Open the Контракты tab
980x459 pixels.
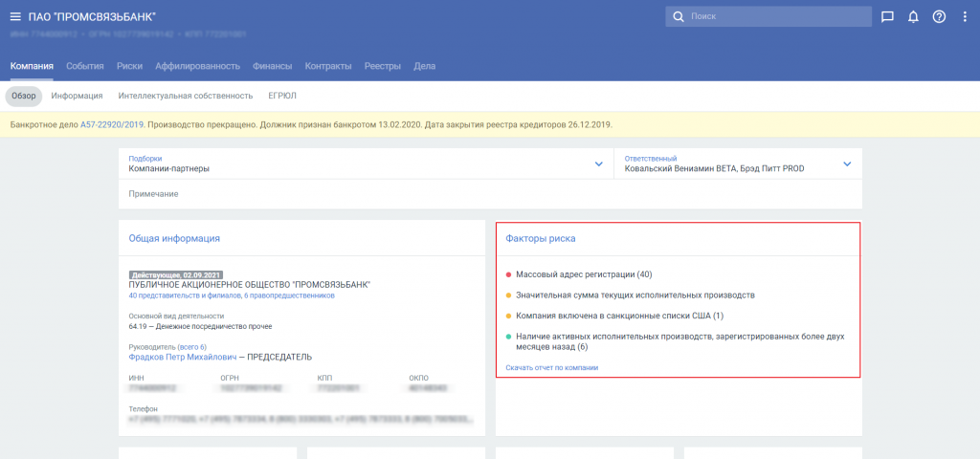[x=328, y=66]
